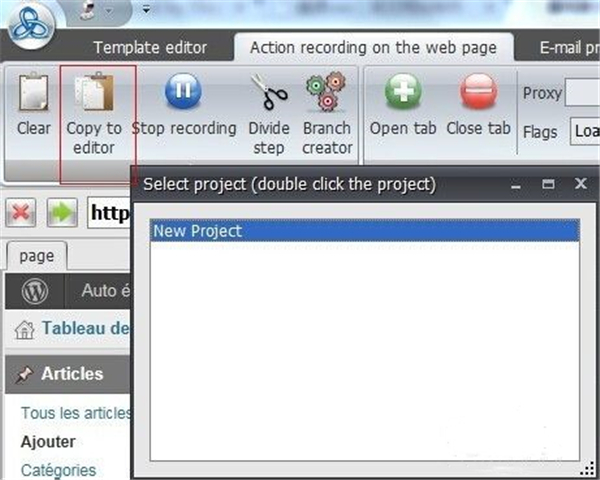600x480 pixels.
Task: Select the Action recording on the web page tab
Action: (373, 47)
